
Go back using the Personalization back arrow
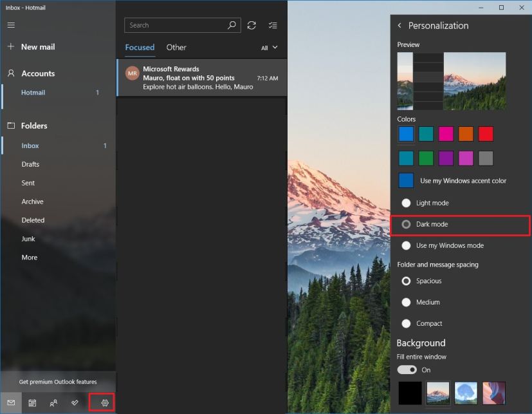coord(399,26)
